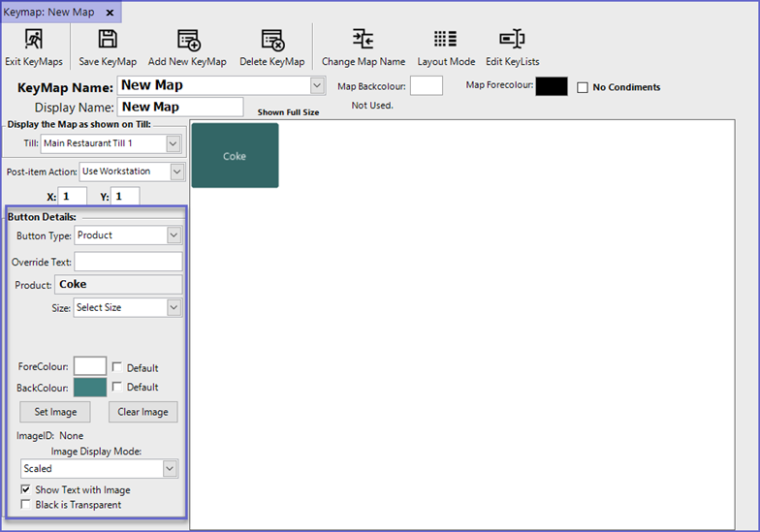Click the Delete KeyMap icon

272,40
